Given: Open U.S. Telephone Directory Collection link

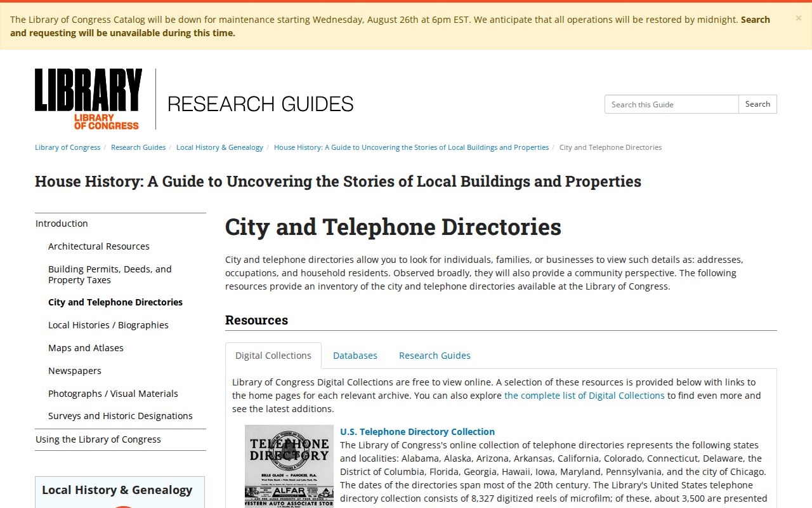Looking at the screenshot, I should click(x=417, y=432).
